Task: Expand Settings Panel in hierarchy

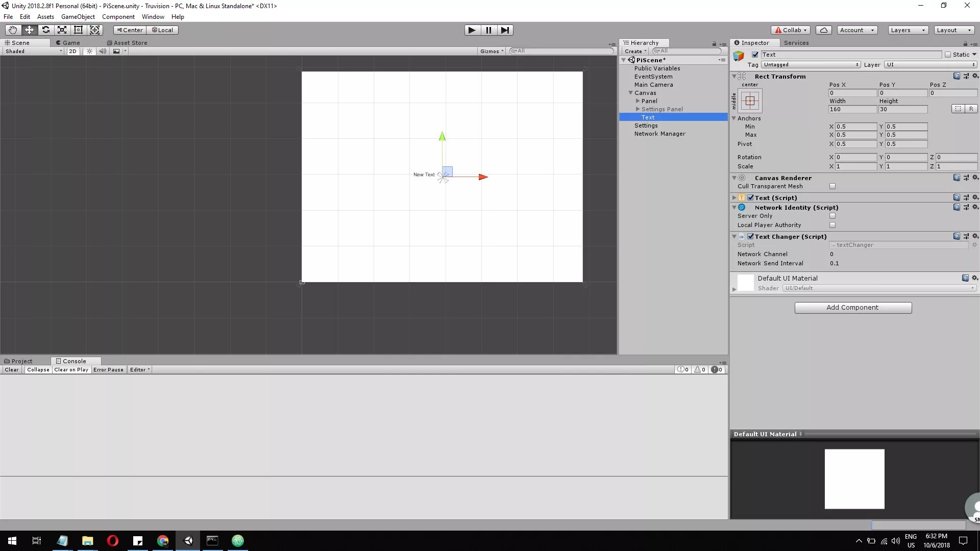Action: 638,109
